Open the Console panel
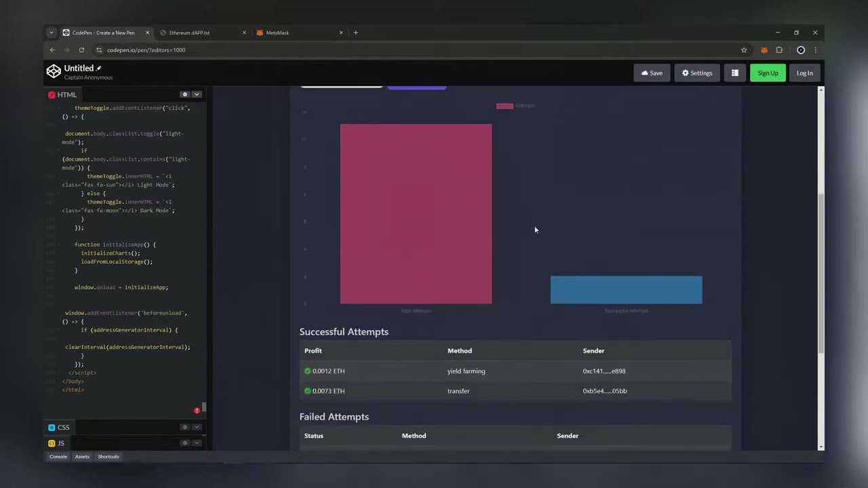This screenshot has width=868, height=488. pyautogui.click(x=58, y=457)
